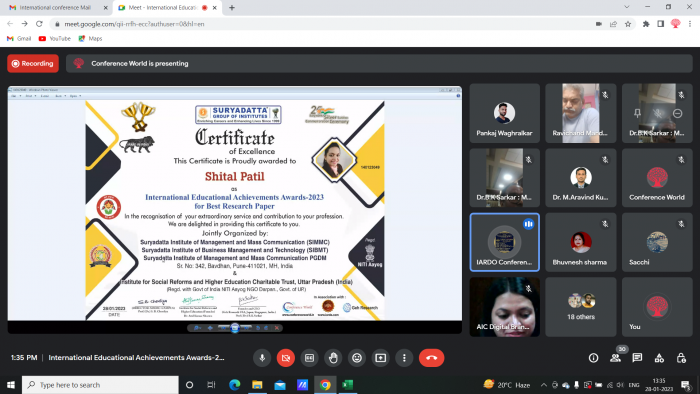Show everyone participants panel icon
Image resolution: width=700 pixels, height=394 pixels.
[616, 358]
